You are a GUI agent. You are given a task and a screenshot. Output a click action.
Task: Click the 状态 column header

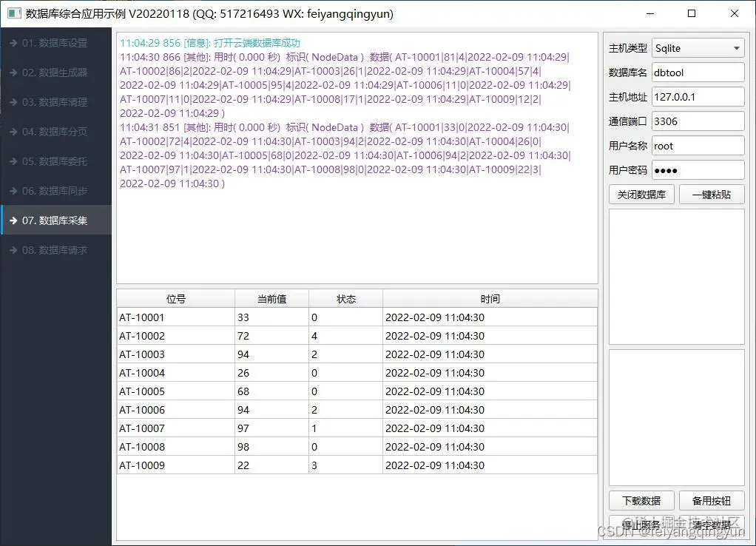345,299
